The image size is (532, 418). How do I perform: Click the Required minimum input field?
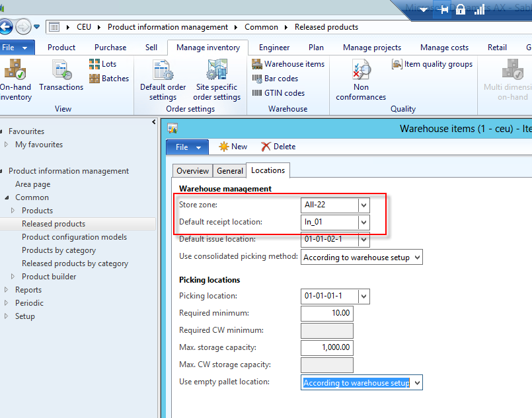pyautogui.click(x=326, y=313)
